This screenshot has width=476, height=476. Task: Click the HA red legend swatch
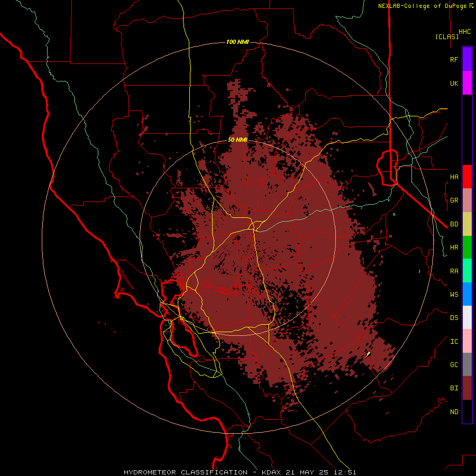(467, 177)
